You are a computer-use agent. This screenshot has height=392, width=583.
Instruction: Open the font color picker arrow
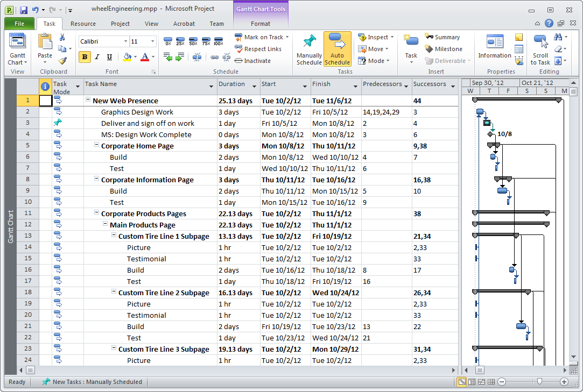(153, 57)
